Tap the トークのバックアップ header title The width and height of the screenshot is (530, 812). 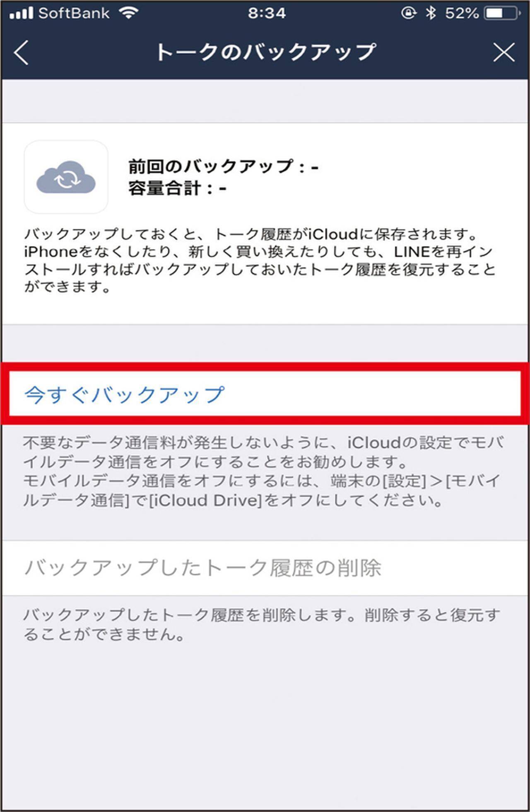(x=265, y=53)
